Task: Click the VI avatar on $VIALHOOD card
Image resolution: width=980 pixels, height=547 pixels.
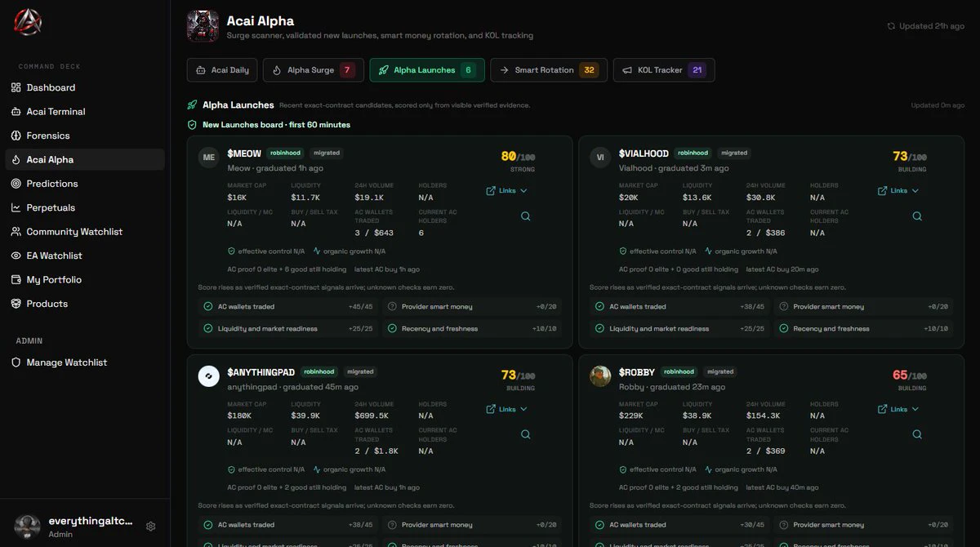Action: click(x=600, y=158)
